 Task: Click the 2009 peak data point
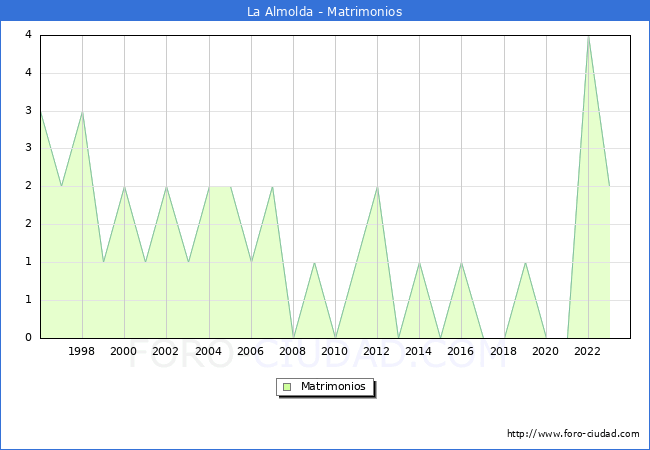315,263
